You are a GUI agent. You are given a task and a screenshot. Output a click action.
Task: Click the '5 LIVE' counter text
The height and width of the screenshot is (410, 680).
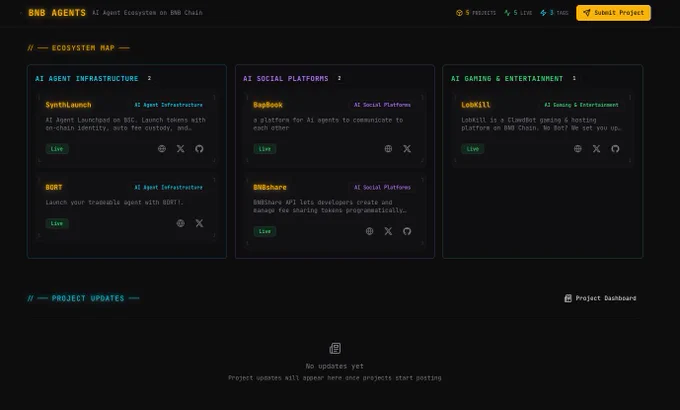click(x=523, y=13)
